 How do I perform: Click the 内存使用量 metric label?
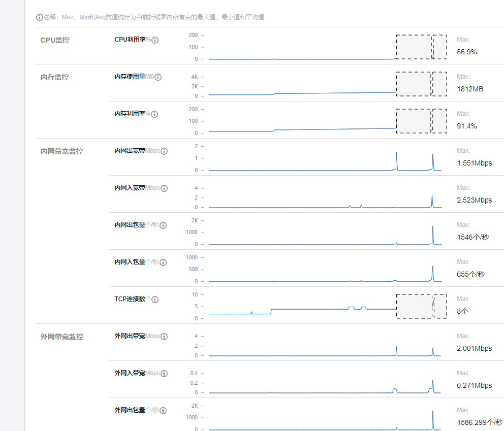click(130, 77)
